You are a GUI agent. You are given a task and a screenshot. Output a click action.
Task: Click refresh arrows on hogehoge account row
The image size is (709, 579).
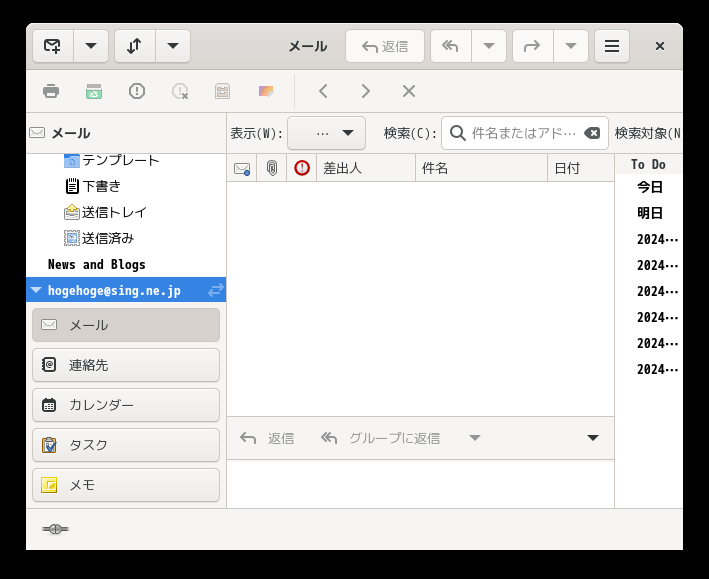pyautogui.click(x=216, y=290)
